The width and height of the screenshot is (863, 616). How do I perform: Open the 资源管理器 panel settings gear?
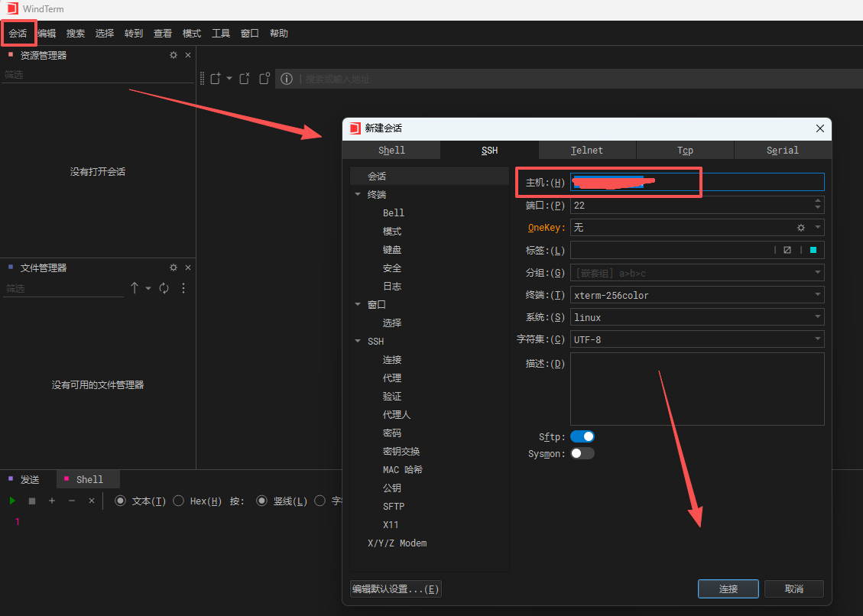[x=174, y=55]
